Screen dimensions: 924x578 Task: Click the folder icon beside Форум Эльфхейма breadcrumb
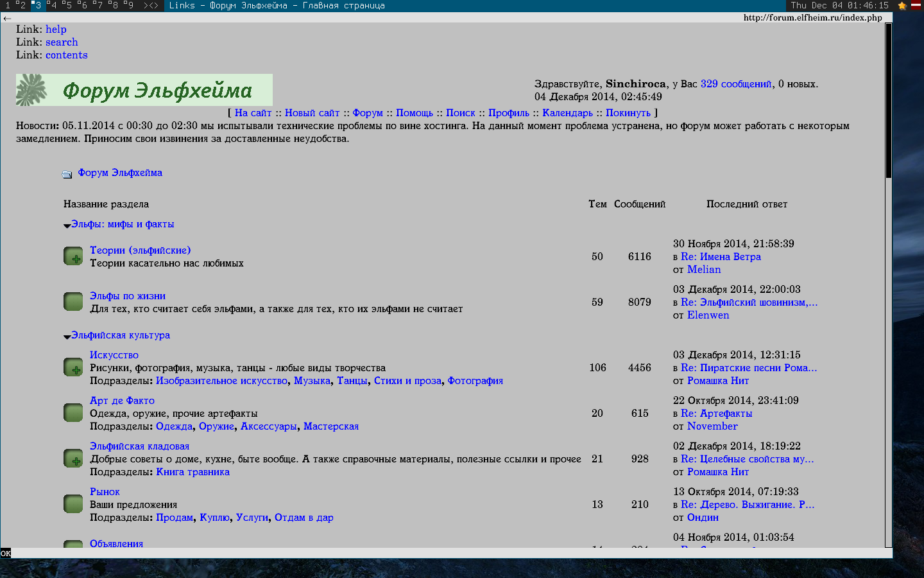point(67,174)
